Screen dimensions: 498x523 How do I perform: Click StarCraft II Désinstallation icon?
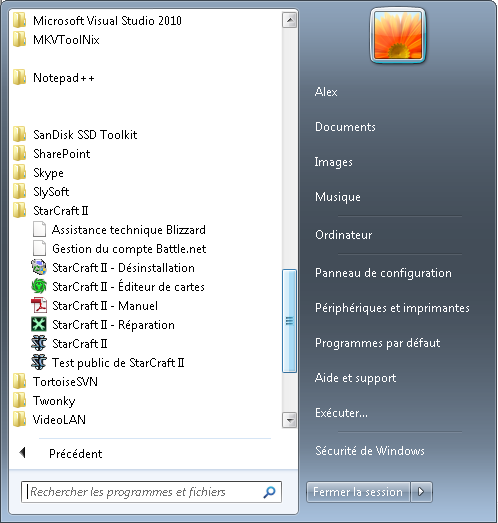[39, 268]
